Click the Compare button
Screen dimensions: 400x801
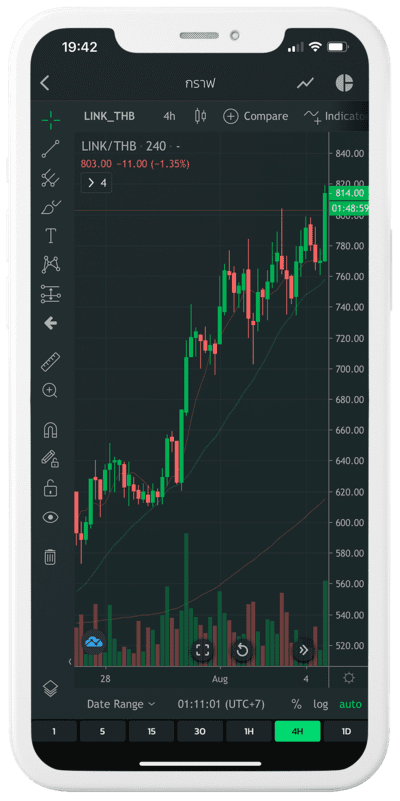(x=256, y=116)
